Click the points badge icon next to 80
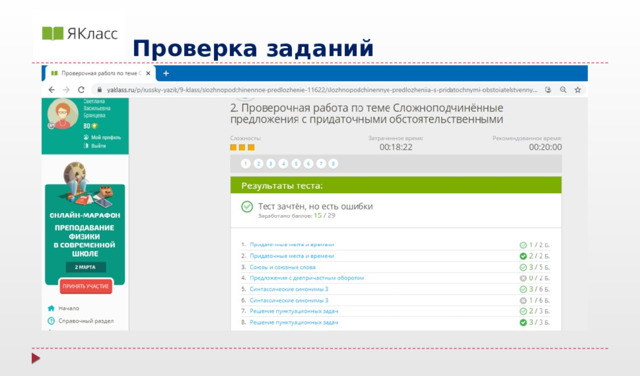The height and width of the screenshot is (376, 640). 95,126
